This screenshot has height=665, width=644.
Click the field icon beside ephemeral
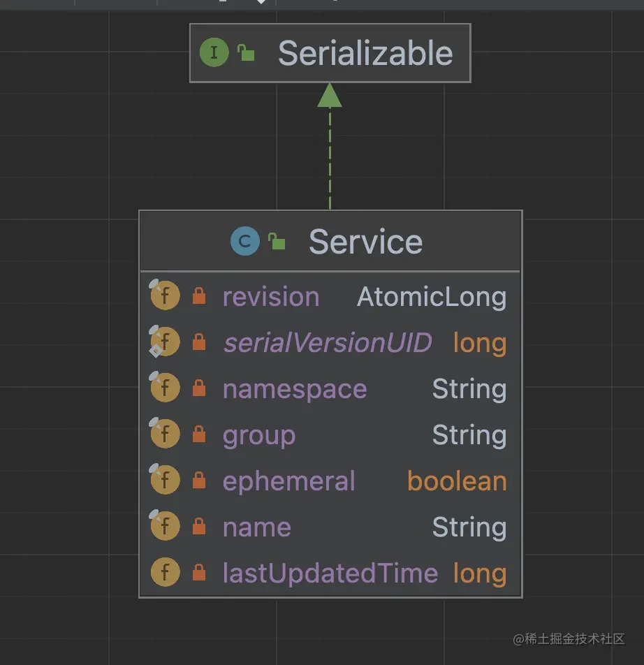tap(165, 481)
